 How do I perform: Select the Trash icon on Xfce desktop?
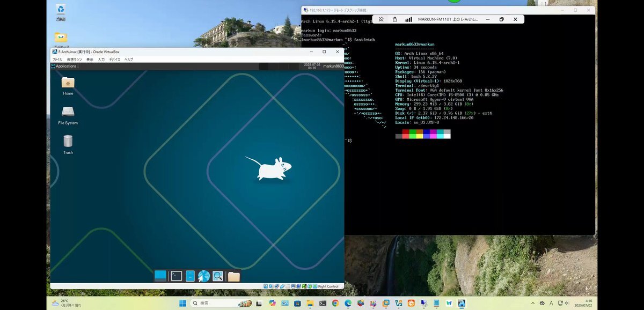click(68, 145)
